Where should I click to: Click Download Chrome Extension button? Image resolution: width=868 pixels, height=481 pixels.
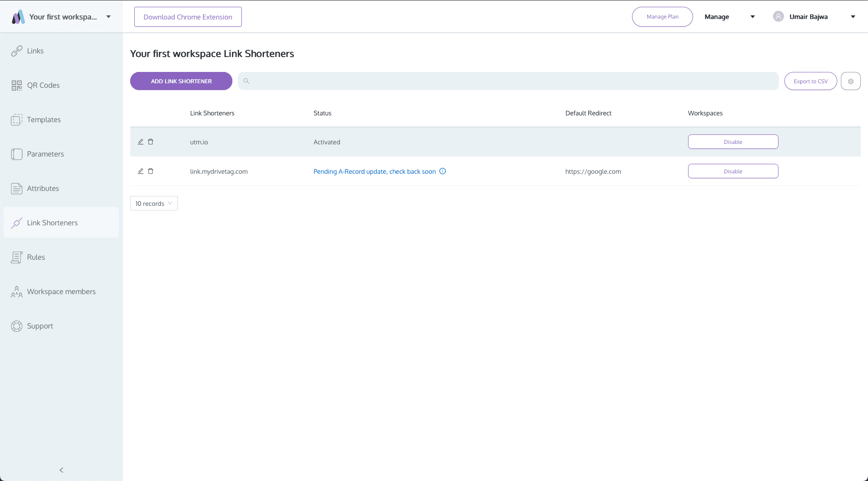pyautogui.click(x=188, y=17)
